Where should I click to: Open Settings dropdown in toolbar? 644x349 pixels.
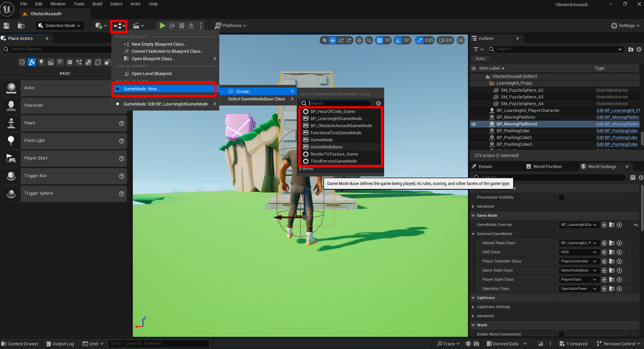(x=625, y=26)
